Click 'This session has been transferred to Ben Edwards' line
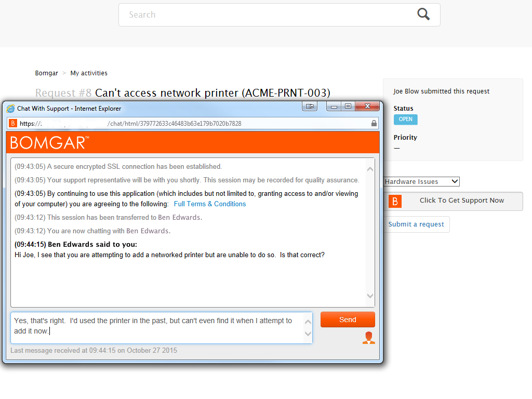The width and height of the screenshot is (532, 399). pyautogui.click(x=108, y=218)
